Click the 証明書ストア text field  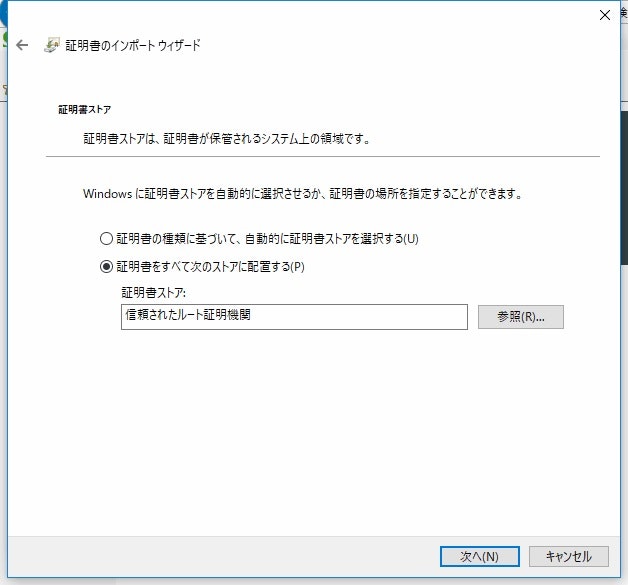tap(294, 317)
